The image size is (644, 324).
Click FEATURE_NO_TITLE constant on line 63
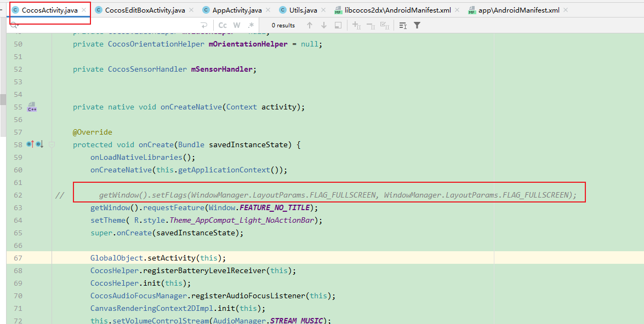pos(274,208)
